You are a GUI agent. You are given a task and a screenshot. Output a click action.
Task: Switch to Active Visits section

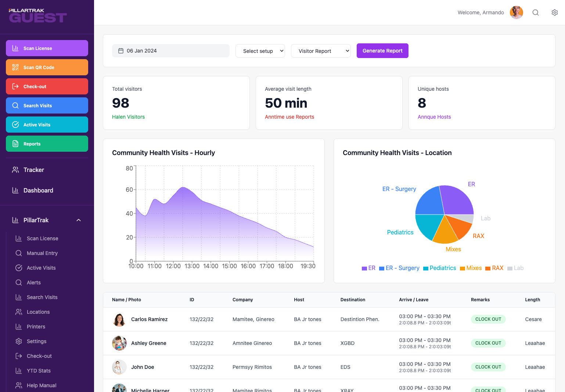pyautogui.click(x=47, y=125)
